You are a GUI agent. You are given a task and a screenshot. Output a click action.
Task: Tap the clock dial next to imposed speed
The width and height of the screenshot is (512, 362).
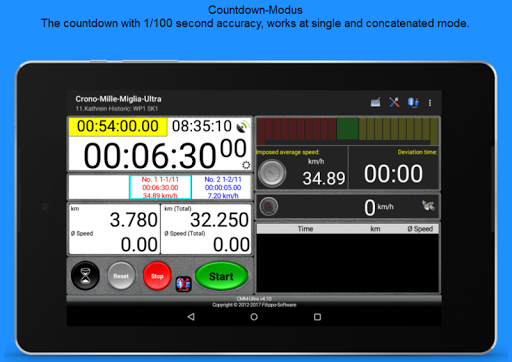click(x=272, y=173)
